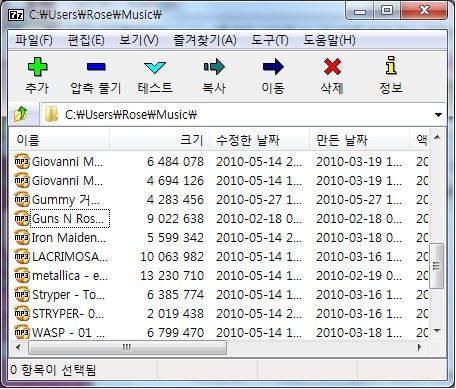Click the MP3 icon beside the WASP - 01 file
Screen dimensions: 456x389
(22, 332)
